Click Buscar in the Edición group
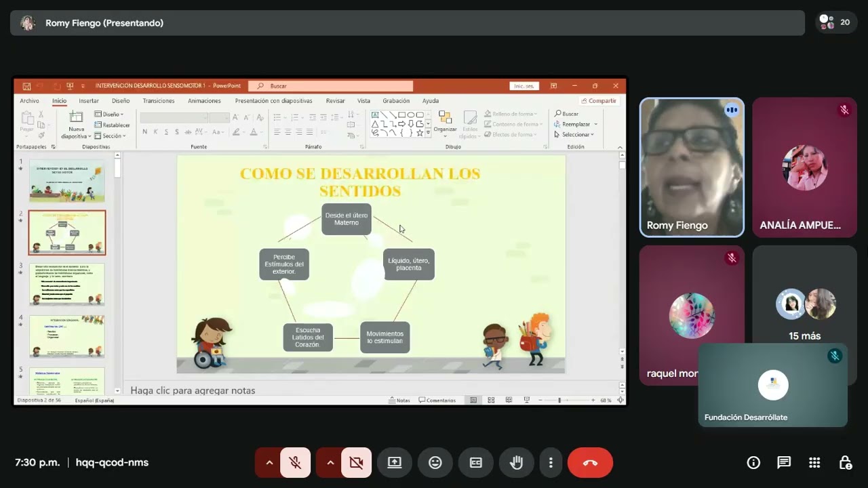868x488 pixels. pos(567,114)
